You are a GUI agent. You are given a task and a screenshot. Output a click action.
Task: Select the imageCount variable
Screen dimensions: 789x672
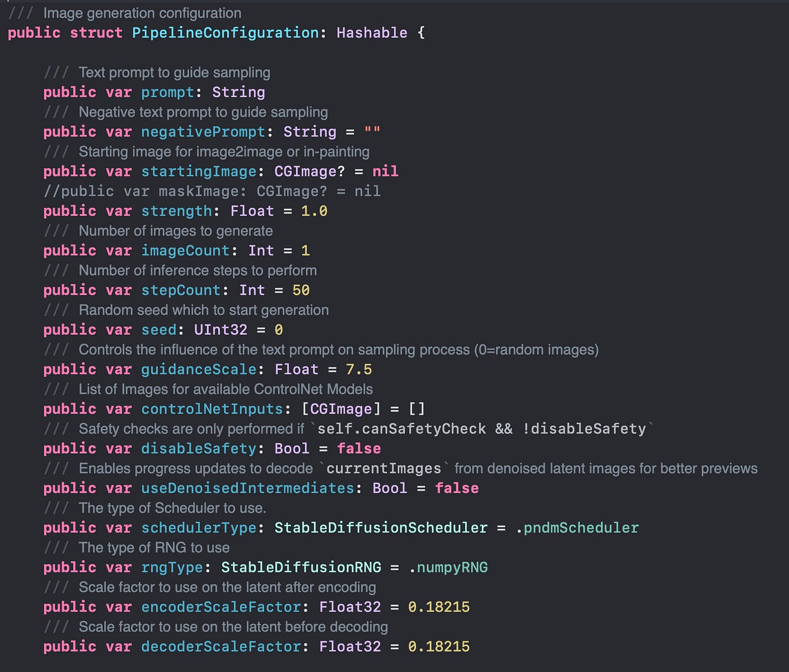[x=186, y=250]
